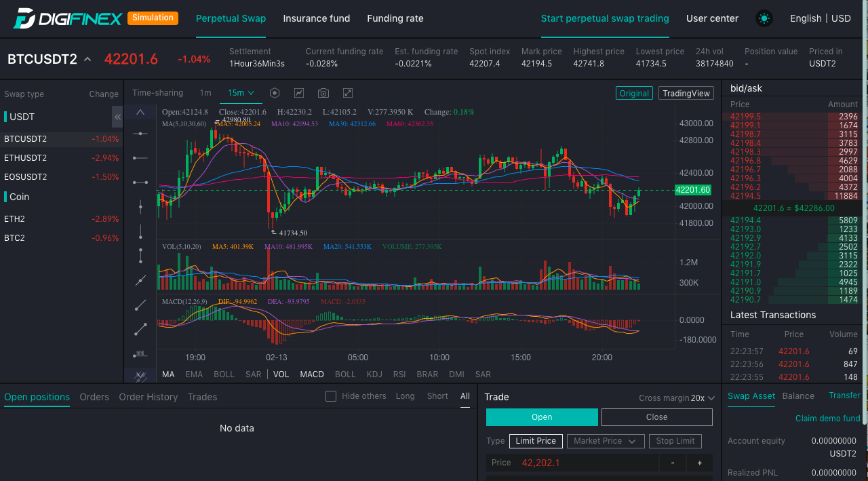The height and width of the screenshot is (481, 868).
Task: Check the Hide others checkbox
Action: coord(331,396)
